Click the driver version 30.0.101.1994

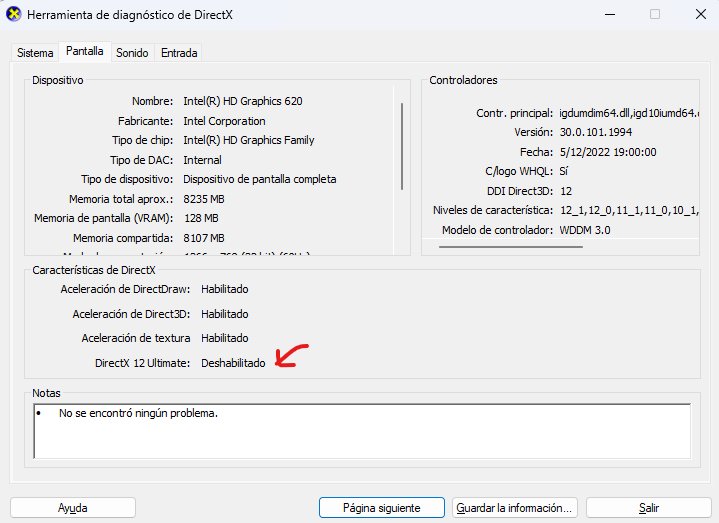tap(596, 132)
